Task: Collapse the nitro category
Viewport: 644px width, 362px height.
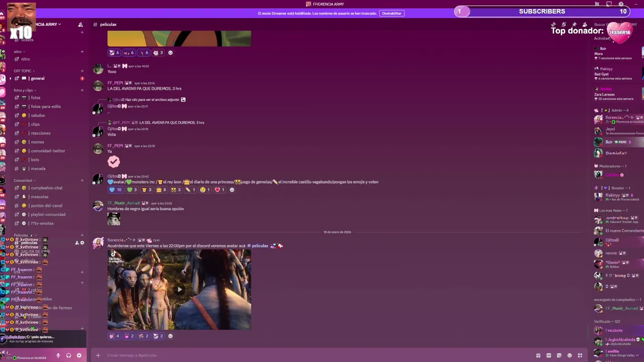Action: click(19, 52)
